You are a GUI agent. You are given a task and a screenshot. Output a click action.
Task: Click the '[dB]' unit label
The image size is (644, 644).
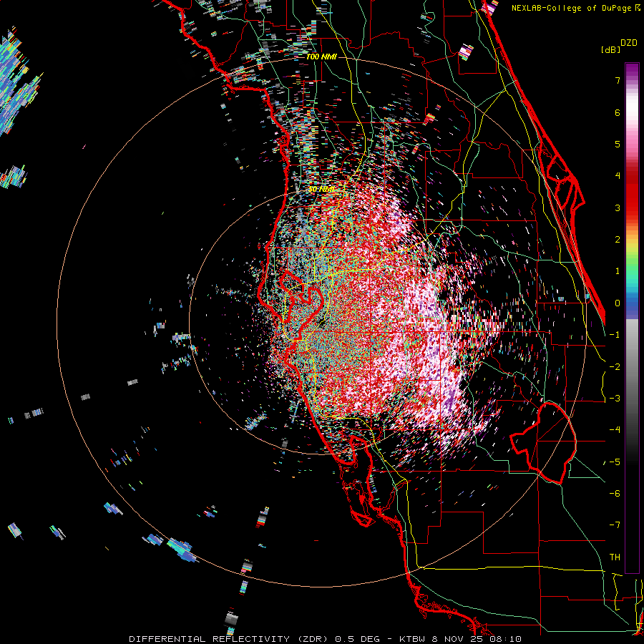[x=610, y=49]
